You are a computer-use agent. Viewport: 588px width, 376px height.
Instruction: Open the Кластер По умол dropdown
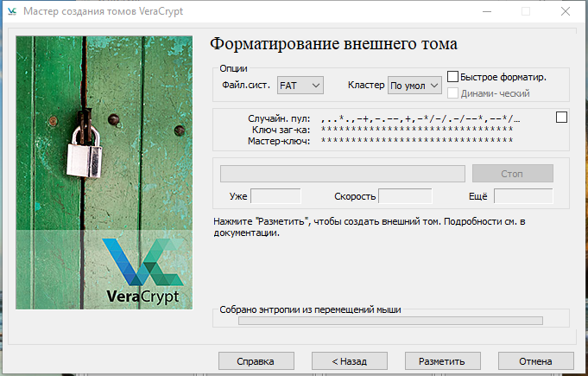[414, 86]
